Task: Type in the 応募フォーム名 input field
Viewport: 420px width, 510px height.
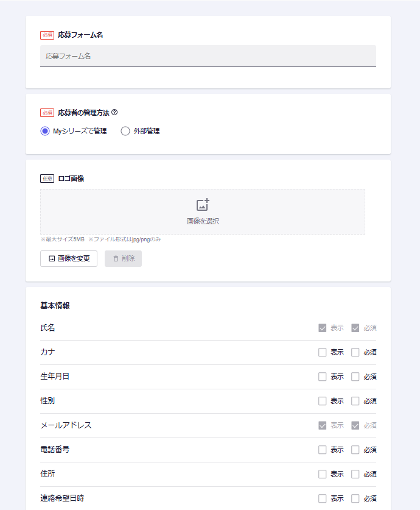Action: pyautogui.click(x=208, y=56)
